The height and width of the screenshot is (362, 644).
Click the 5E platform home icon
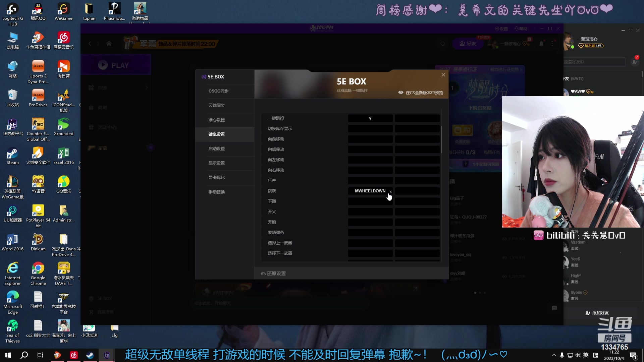(x=109, y=44)
